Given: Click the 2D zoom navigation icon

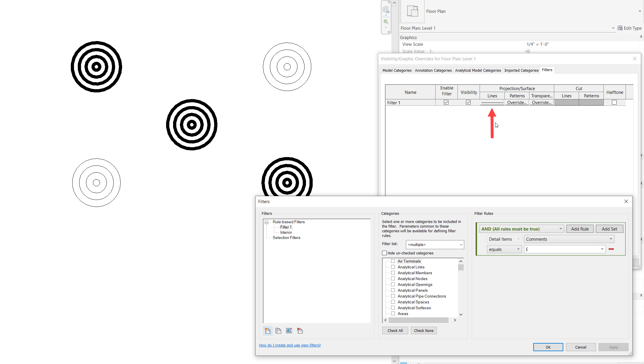Looking at the screenshot, I should [386, 10].
